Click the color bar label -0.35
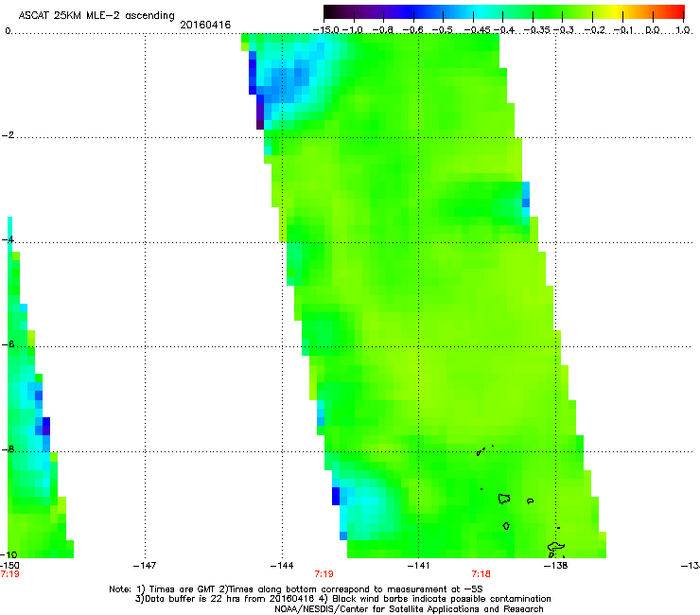Screen dimensions: 700x615 tap(537, 30)
